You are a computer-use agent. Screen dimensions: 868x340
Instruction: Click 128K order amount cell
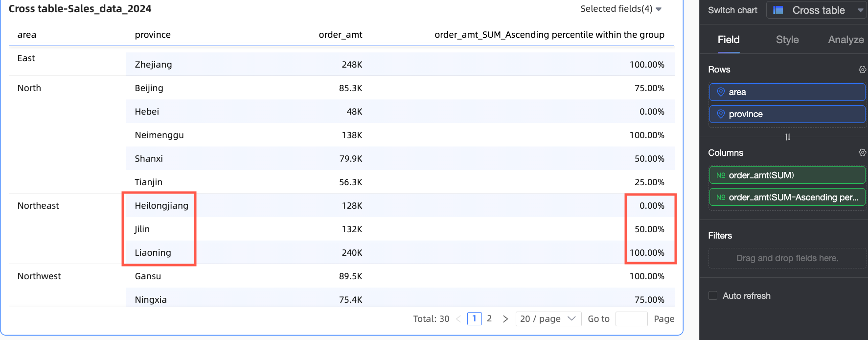[352, 206]
